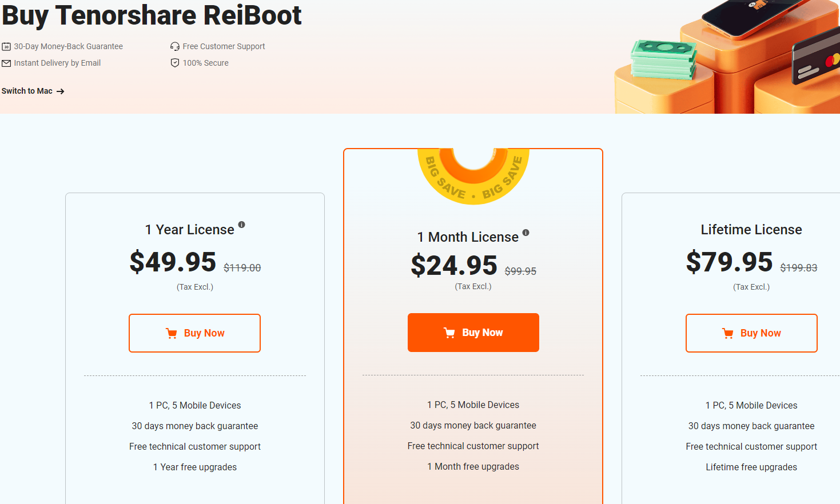840x504 pixels.
Task: Click the info icon beside 1 Month License
Action: 526,233
